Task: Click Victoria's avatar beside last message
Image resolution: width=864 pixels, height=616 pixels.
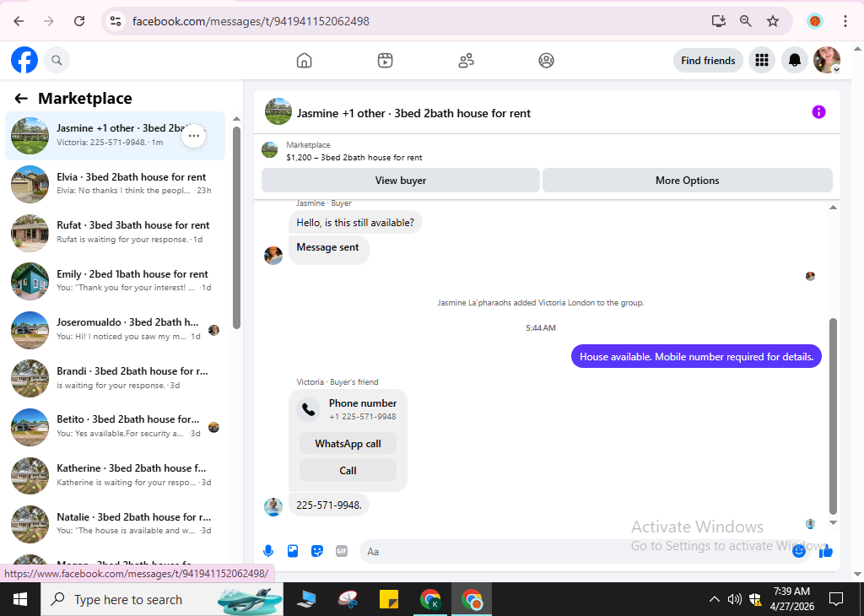Action: pos(273,506)
